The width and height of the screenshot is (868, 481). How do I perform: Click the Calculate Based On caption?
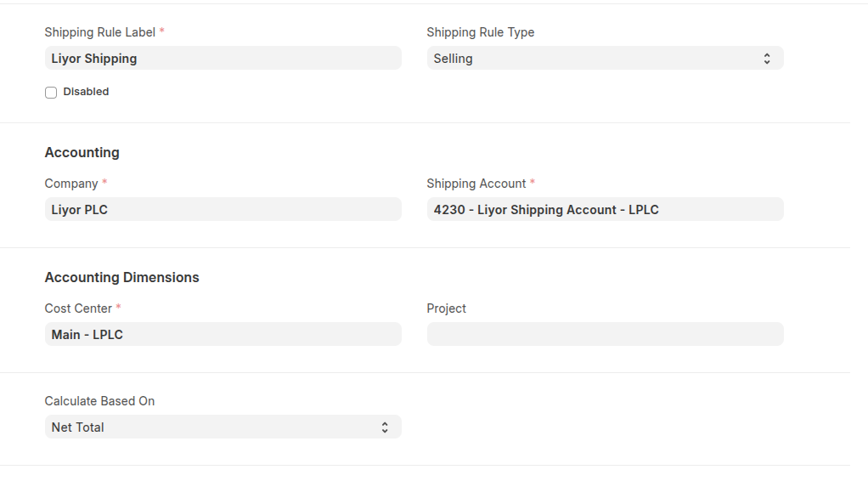(99, 401)
